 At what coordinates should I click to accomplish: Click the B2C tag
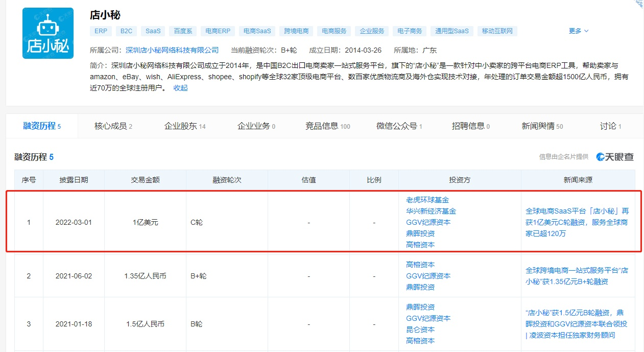coord(126,31)
